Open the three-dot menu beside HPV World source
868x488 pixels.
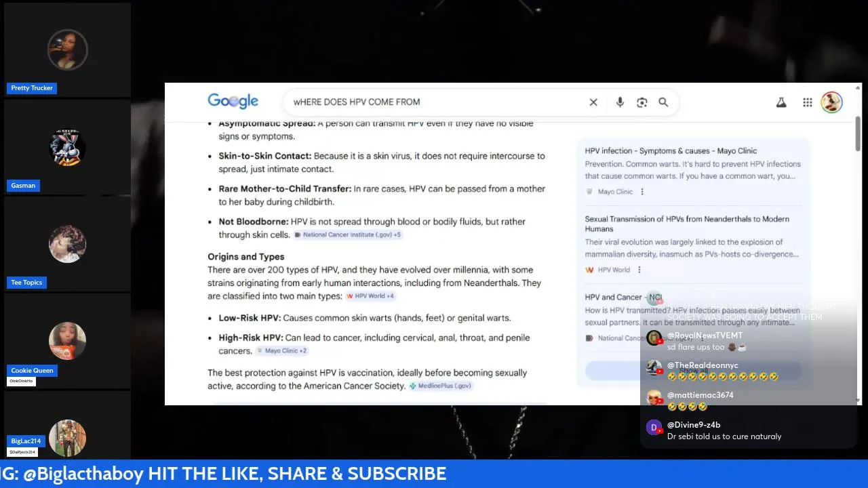(639, 270)
